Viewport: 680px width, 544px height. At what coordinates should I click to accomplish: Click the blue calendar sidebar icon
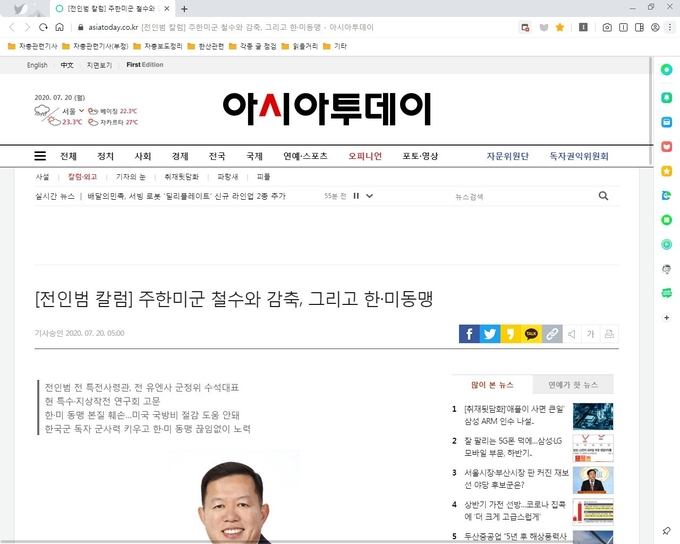click(x=667, y=122)
